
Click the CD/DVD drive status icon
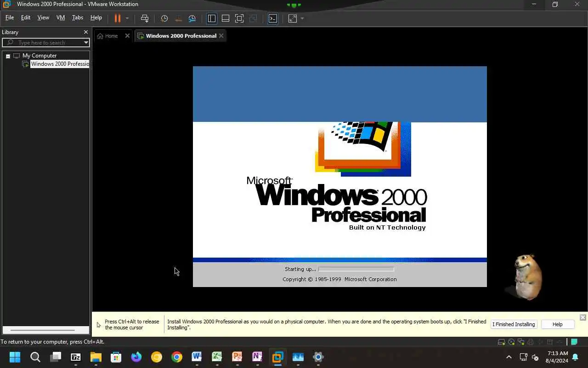tap(511, 342)
